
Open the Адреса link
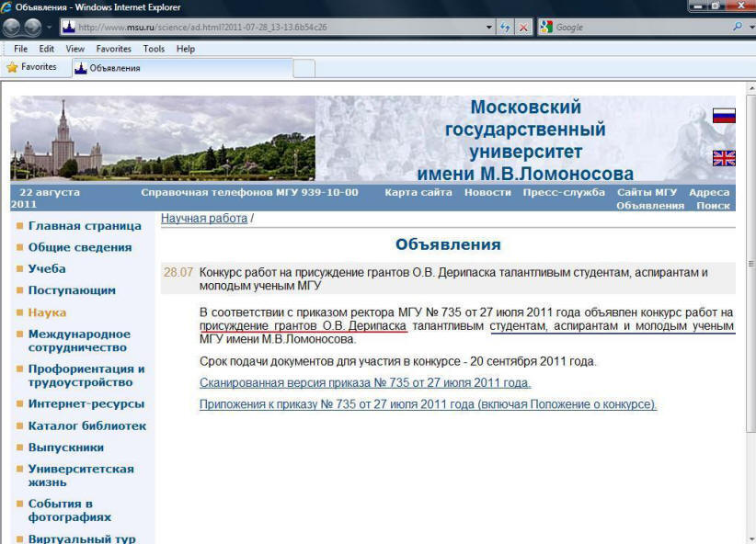coord(709,192)
